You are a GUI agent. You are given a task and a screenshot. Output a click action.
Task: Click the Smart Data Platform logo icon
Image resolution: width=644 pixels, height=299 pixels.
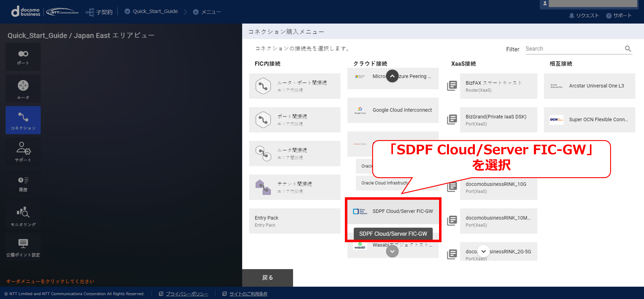click(360, 211)
